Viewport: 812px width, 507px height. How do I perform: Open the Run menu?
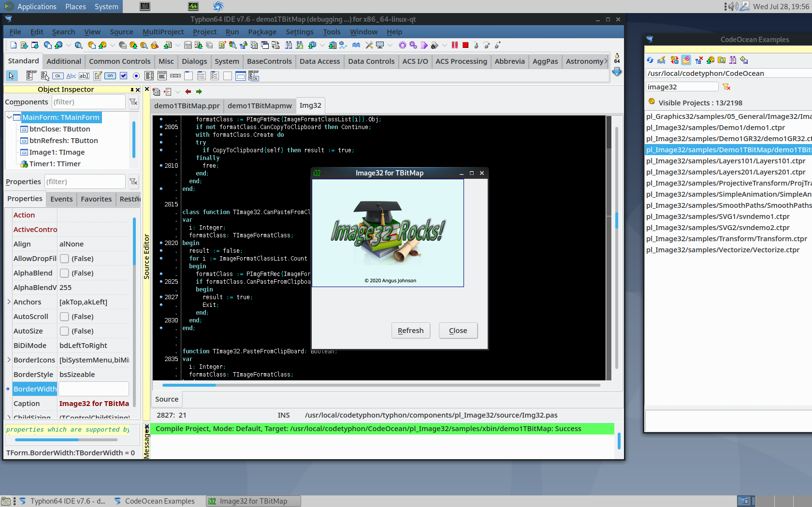pos(232,32)
